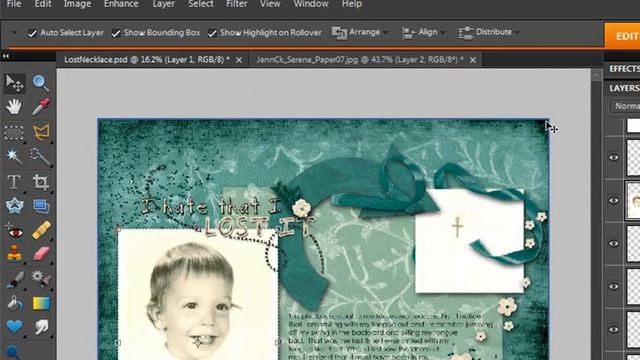Viewport: 640px width, 360px height.
Task: Open the View menu
Action: (x=270, y=4)
